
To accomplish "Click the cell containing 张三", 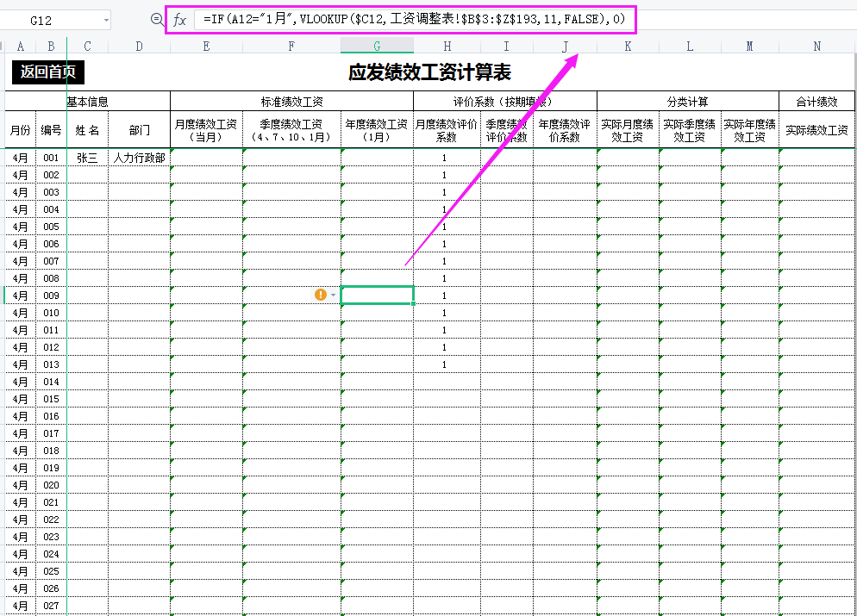I will (x=87, y=158).
